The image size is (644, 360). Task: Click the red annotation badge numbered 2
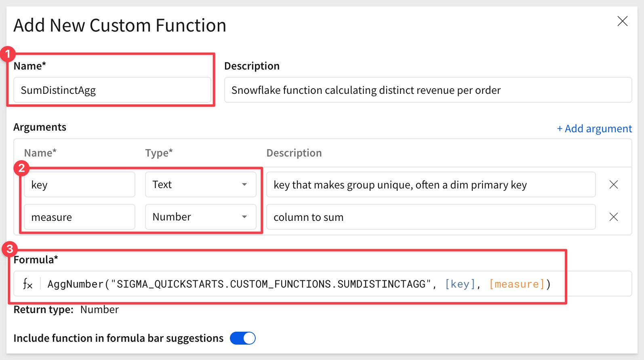(21, 168)
